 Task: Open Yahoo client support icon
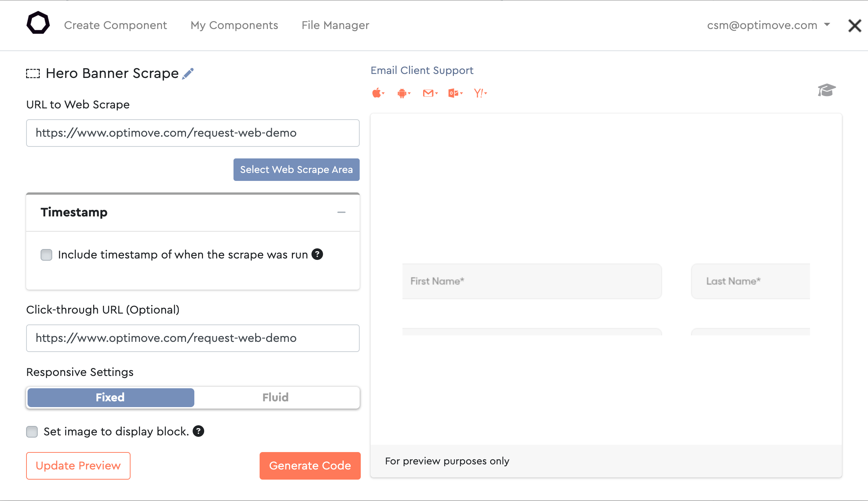[x=480, y=93]
